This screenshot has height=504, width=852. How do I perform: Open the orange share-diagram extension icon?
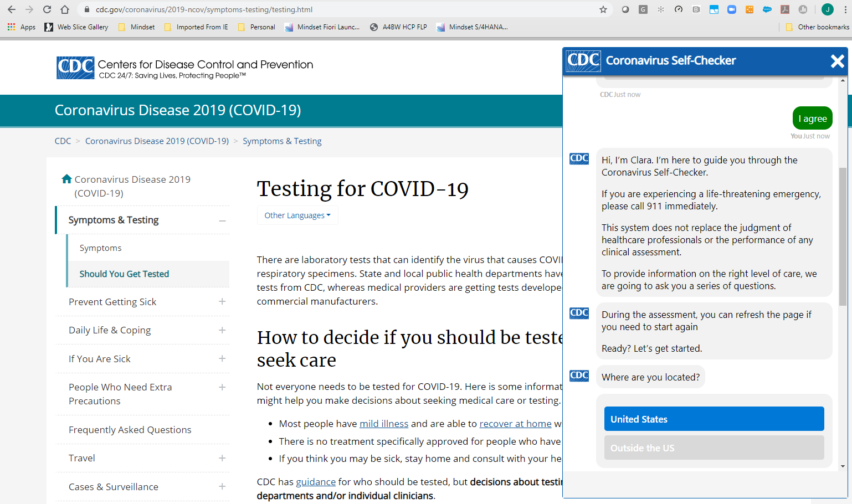tap(750, 9)
